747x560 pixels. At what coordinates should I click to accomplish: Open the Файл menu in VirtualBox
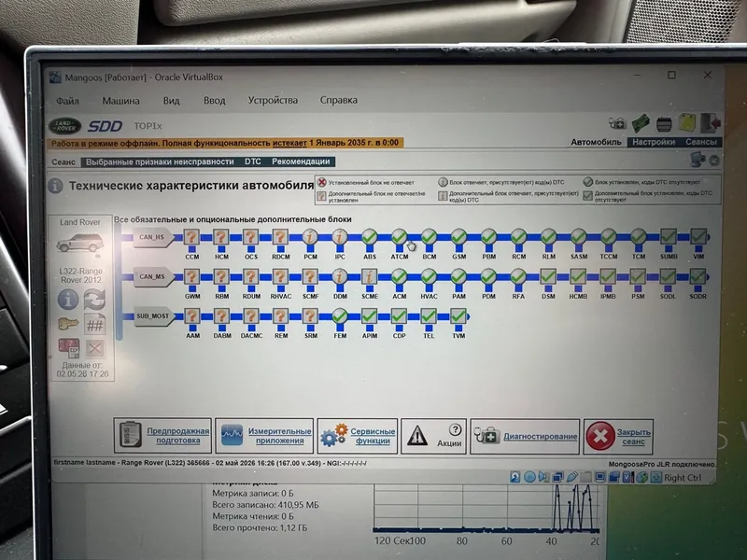pos(67,101)
